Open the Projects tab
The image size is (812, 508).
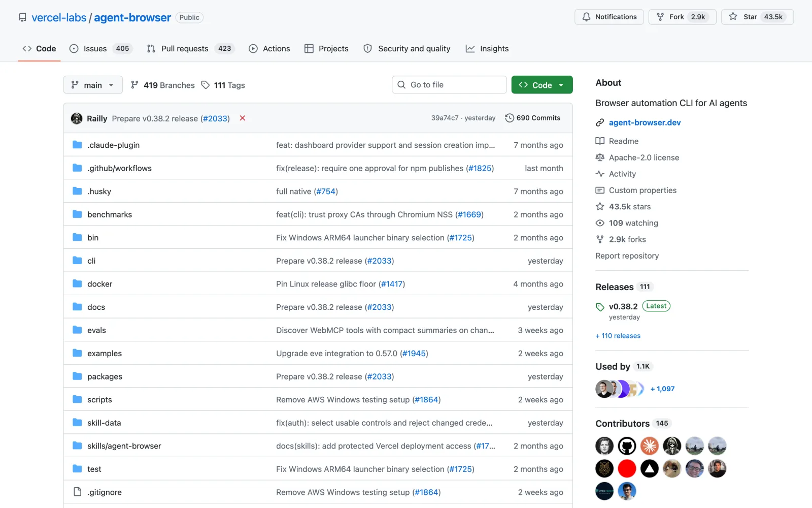click(x=327, y=49)
